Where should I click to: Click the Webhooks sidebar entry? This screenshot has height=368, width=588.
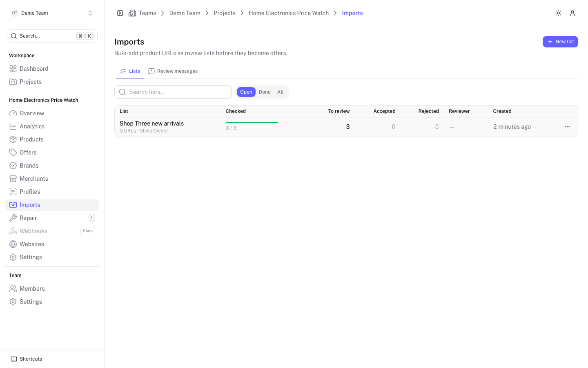52,231
